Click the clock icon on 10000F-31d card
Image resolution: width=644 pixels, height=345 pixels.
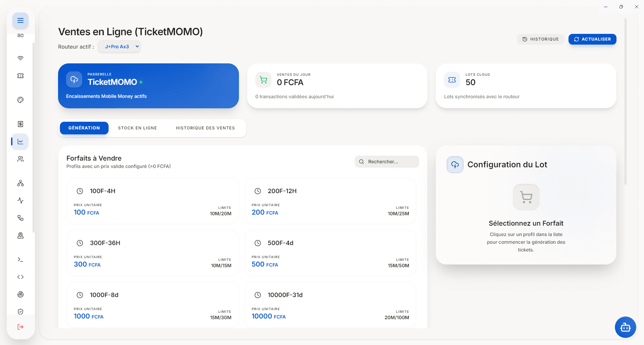[x=258, y=295]
